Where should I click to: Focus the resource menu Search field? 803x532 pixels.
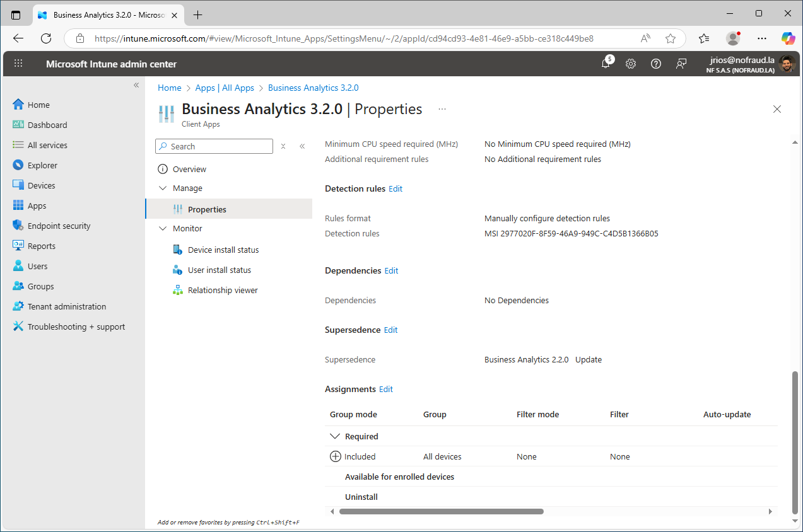(214, 146)
